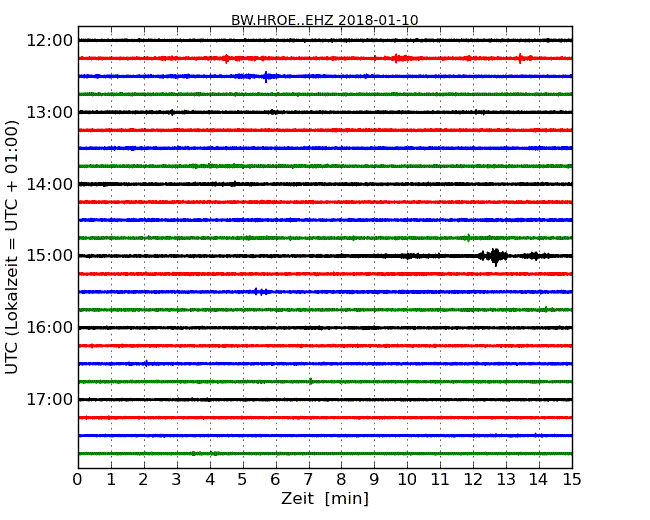Click x-axis tick label 8
650x520 pixels.
pos(342,480)
